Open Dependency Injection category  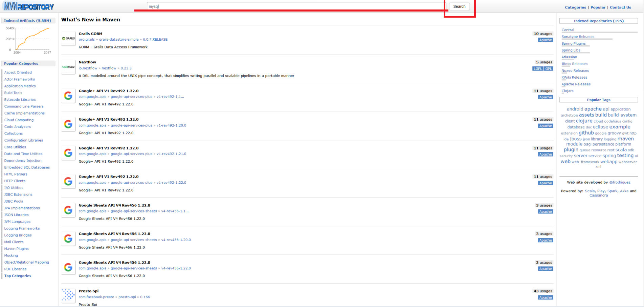point(23,161)
